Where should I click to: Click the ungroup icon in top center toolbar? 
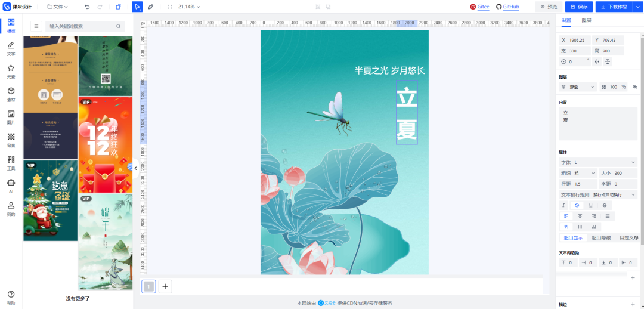[328, 7]
